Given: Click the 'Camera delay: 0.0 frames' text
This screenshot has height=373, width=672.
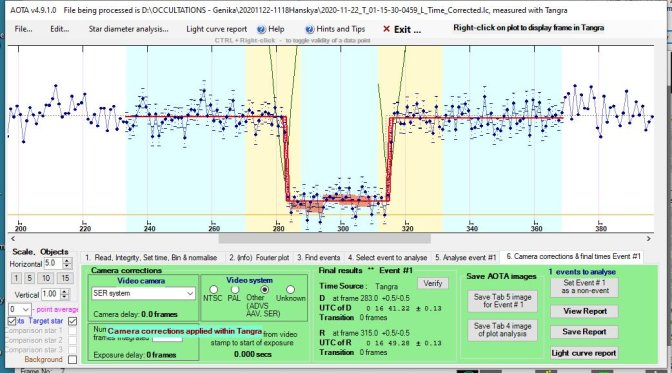Looking at the screenshot, I should (x=135, y=314).
